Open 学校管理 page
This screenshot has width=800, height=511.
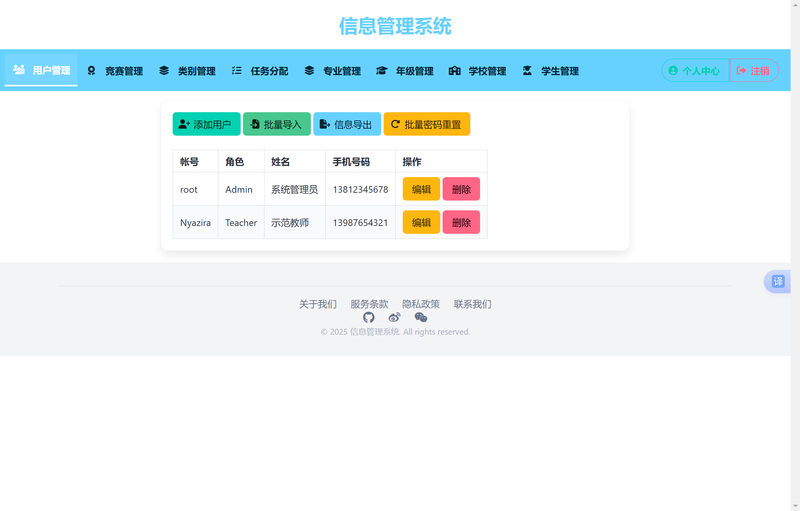tap(478, 71)
